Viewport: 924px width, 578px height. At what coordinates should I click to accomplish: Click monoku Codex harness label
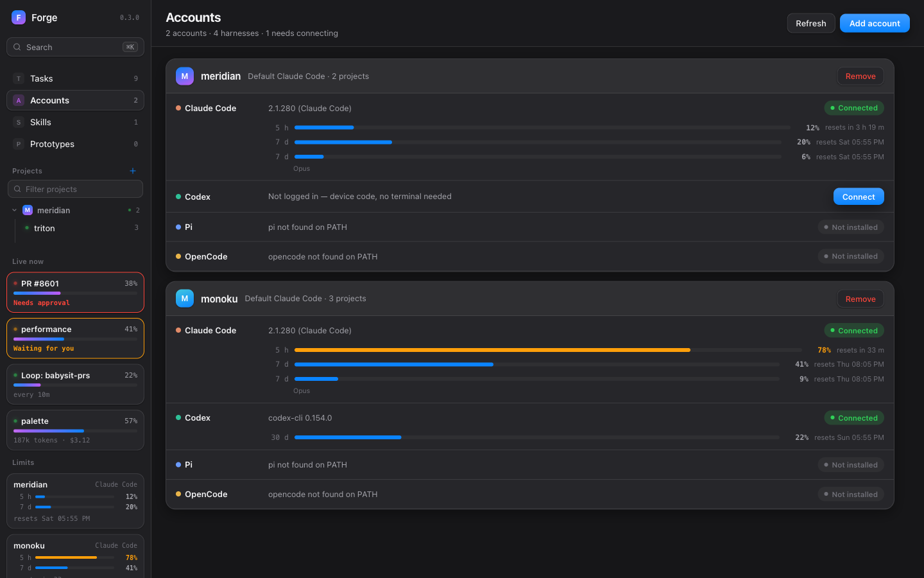tap(198, 417)
